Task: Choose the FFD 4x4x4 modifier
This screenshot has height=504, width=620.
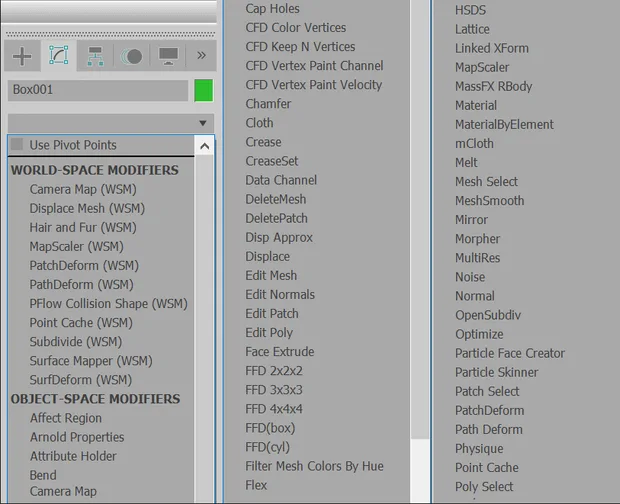Action: click(274, 409)
